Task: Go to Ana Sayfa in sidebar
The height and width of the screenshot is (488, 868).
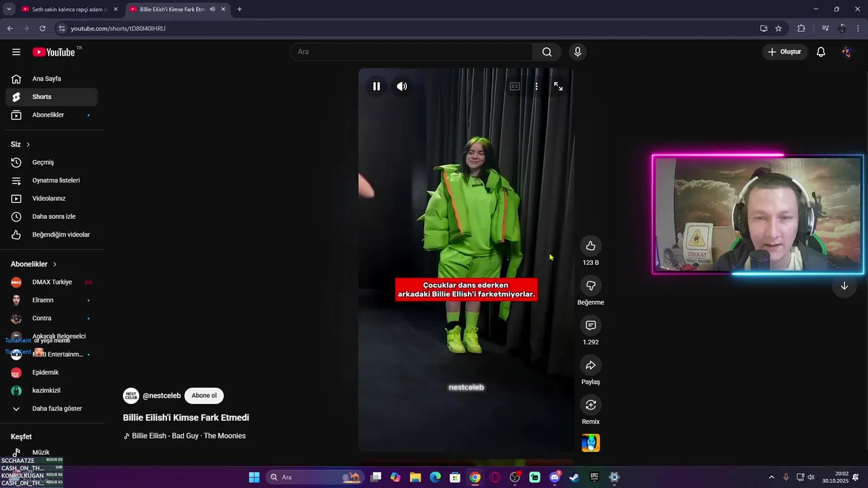Action: point(52,79)
